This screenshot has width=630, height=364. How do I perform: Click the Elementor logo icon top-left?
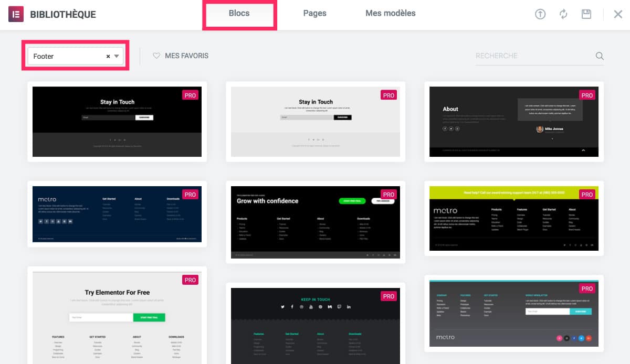(x=15, y=14)
